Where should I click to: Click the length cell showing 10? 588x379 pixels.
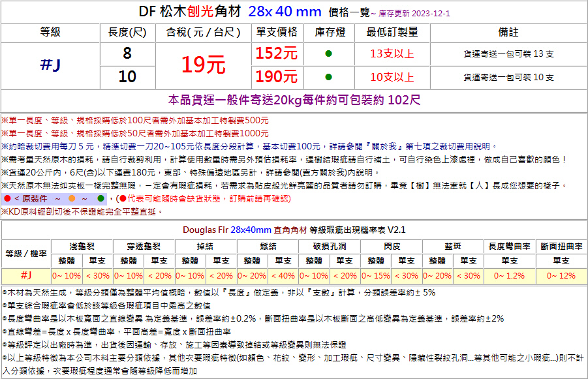point(127,77)
